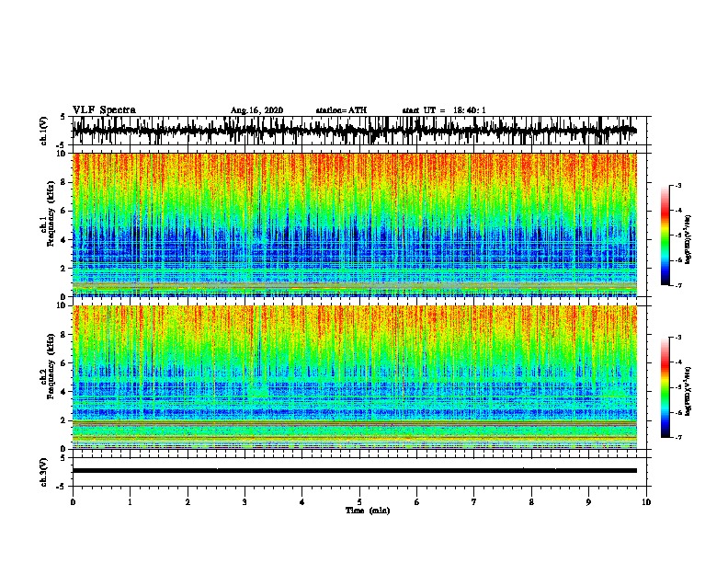Click the "10" tick on the time axis

(646, 502)
